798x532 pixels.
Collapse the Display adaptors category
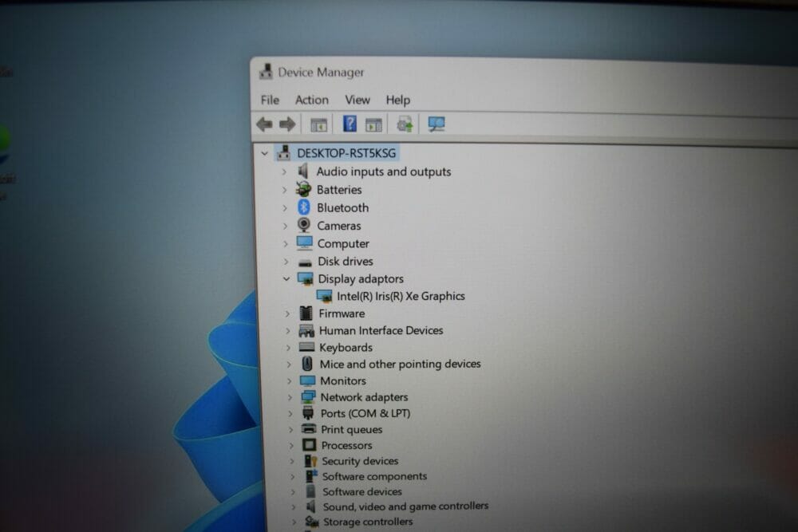[286, 278]
